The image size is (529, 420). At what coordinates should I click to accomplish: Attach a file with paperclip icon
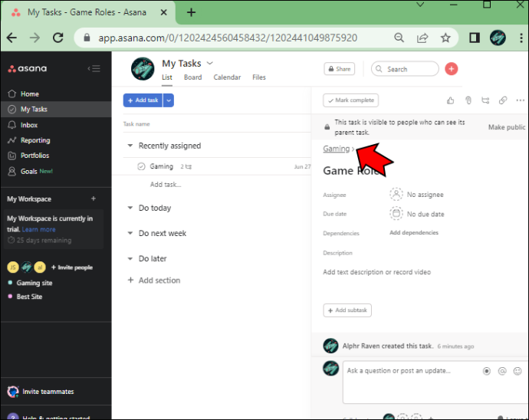(468, 100)
